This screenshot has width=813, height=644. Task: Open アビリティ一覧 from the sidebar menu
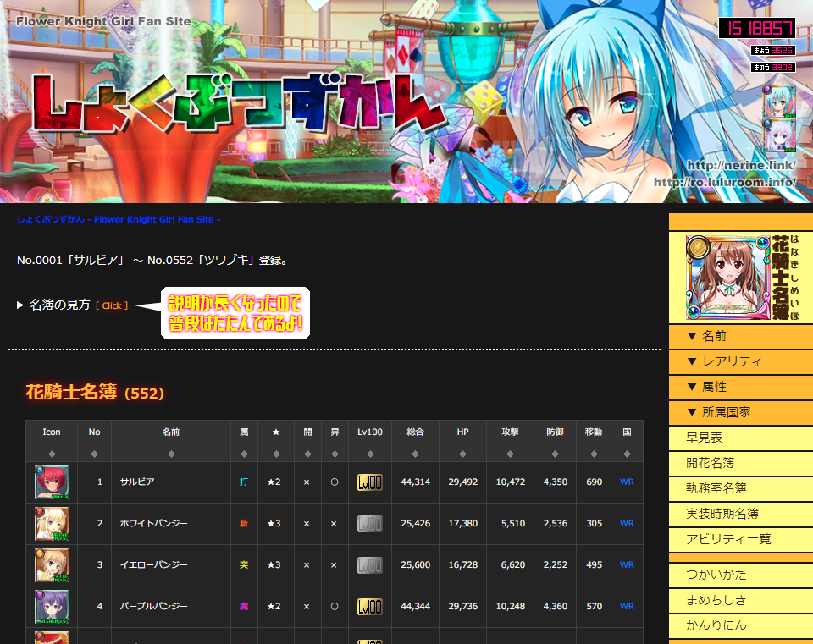(x=741, y=539)
